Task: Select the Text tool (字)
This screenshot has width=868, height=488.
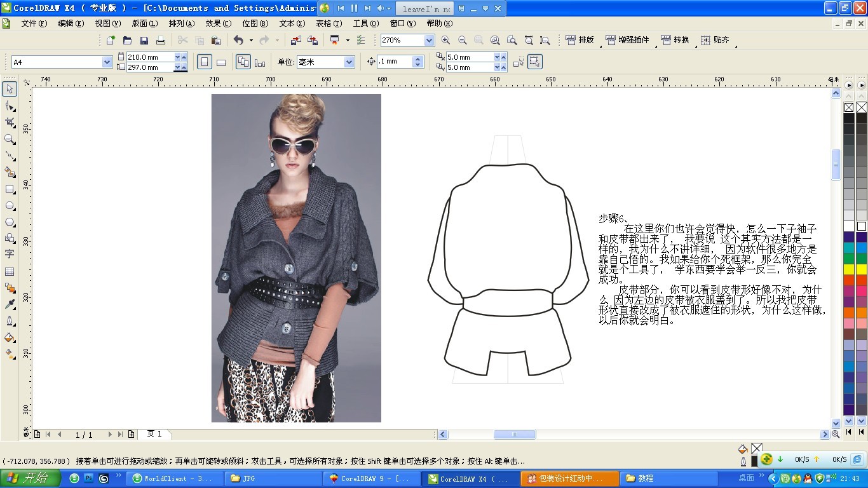Action: click(x=10, y=254)
